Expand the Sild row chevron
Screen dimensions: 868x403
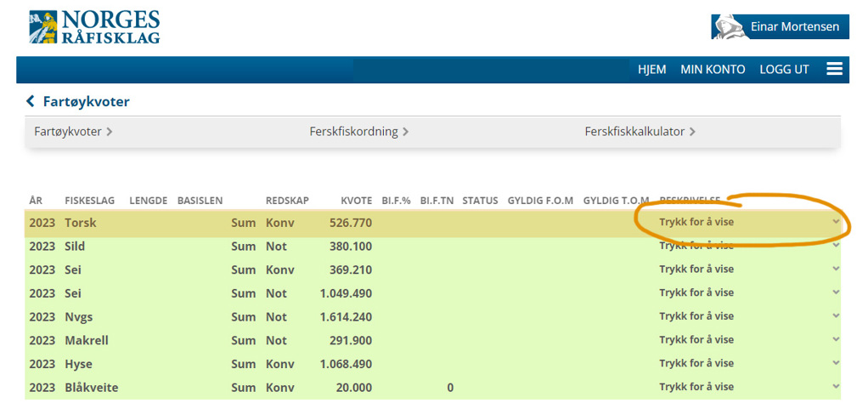pos(836,246)
